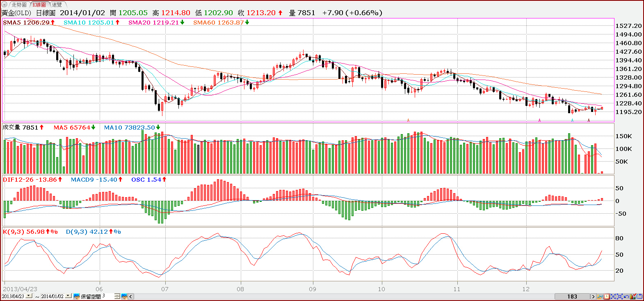Click the GO icon after 保留空間
Screen dimensions: 644x301
(x=124, y=296)
